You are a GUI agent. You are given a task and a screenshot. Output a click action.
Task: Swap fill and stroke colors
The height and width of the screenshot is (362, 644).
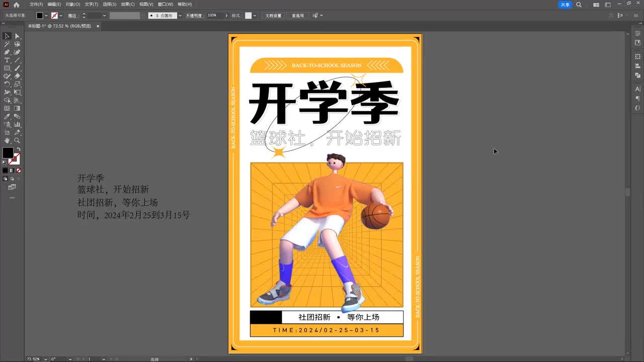click(x=18, y=149)
